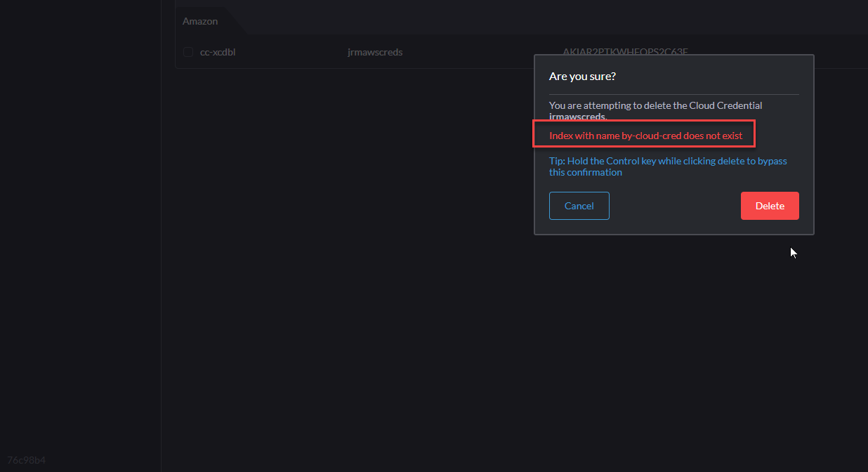Click the blue Control key tip text
868x472 pixels.
click(x=667, y=166)
